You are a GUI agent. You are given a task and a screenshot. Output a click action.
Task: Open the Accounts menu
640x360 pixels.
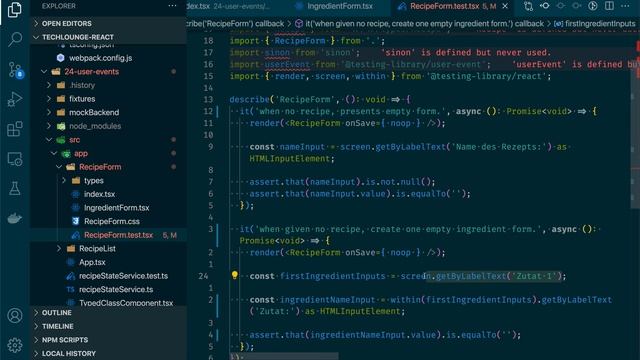pyautogui.click(x=15, y=316)
